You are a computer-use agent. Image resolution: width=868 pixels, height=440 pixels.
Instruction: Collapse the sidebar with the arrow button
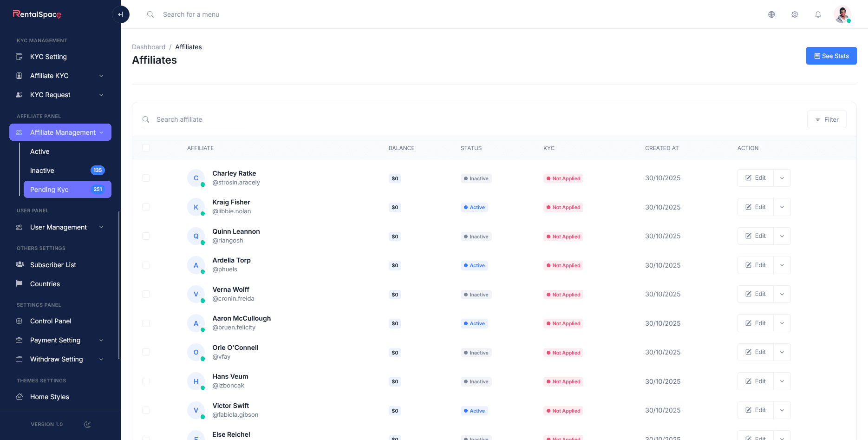[x=121, y=14]
